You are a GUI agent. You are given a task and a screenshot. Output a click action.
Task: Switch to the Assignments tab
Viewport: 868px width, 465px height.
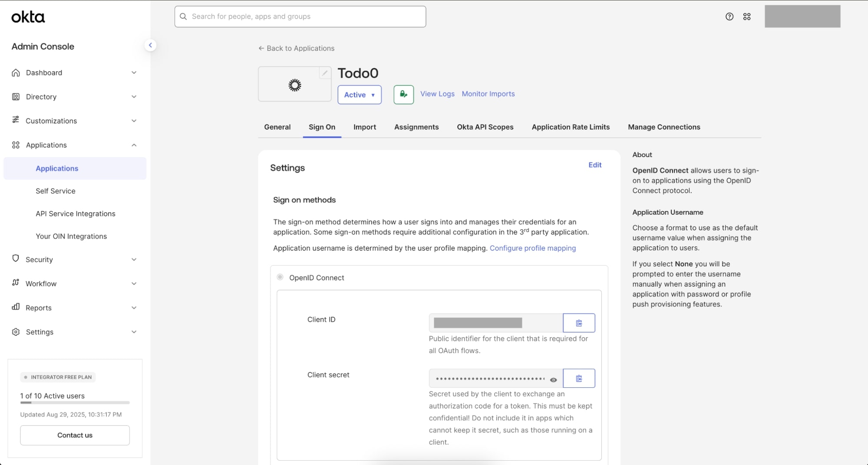click(416, 127)
